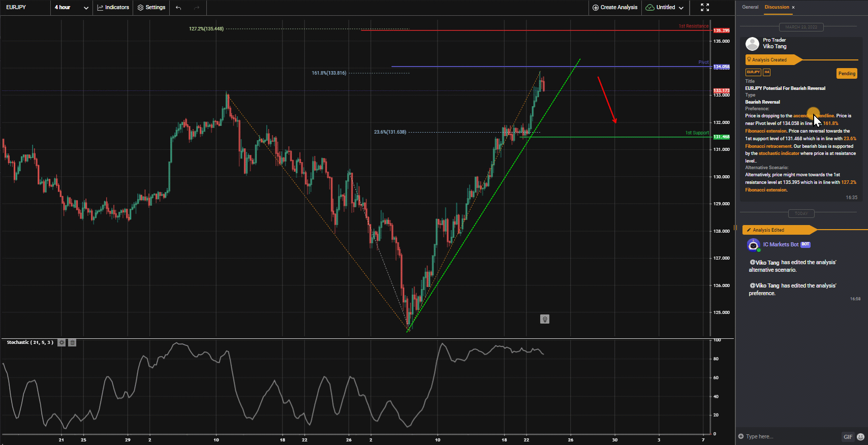Viewport: 868px width, 445px height.
Task: Open Stochastic indicator settings gear
Action: pyautogui.click(x=61, y=343)
